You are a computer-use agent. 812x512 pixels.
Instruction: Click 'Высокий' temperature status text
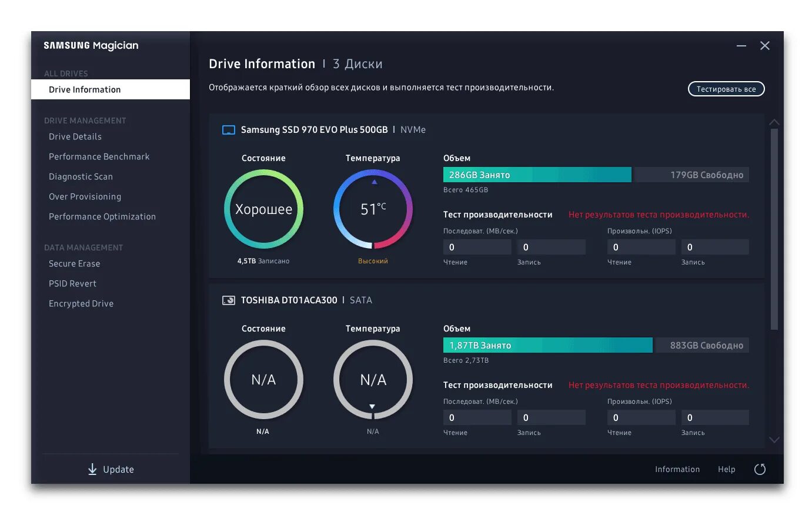click(373, 261)
